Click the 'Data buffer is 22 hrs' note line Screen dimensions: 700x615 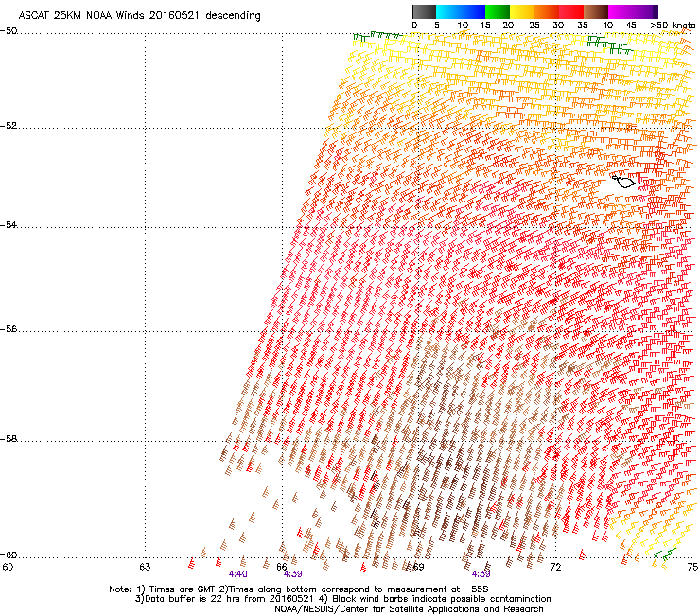coord(342,599)
